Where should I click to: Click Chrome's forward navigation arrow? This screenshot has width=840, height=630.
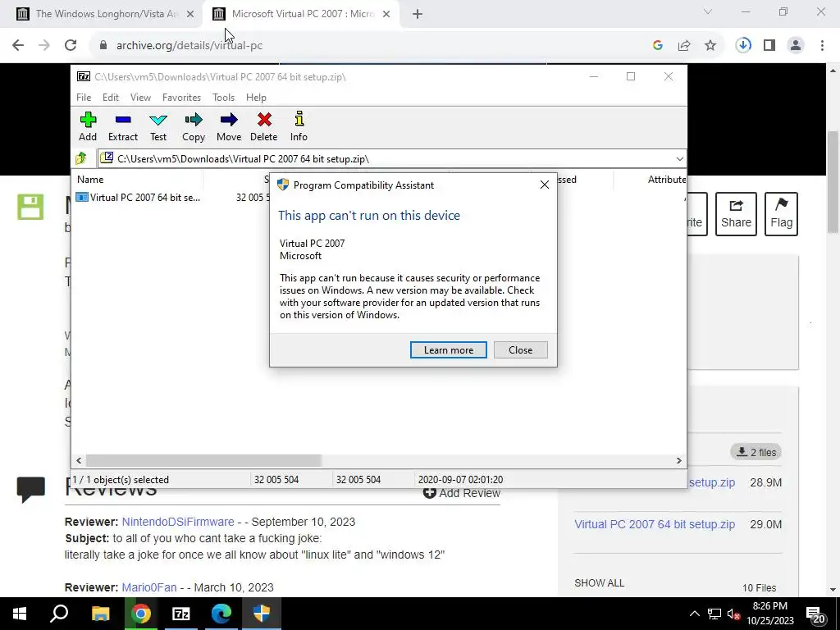point(44,46)
